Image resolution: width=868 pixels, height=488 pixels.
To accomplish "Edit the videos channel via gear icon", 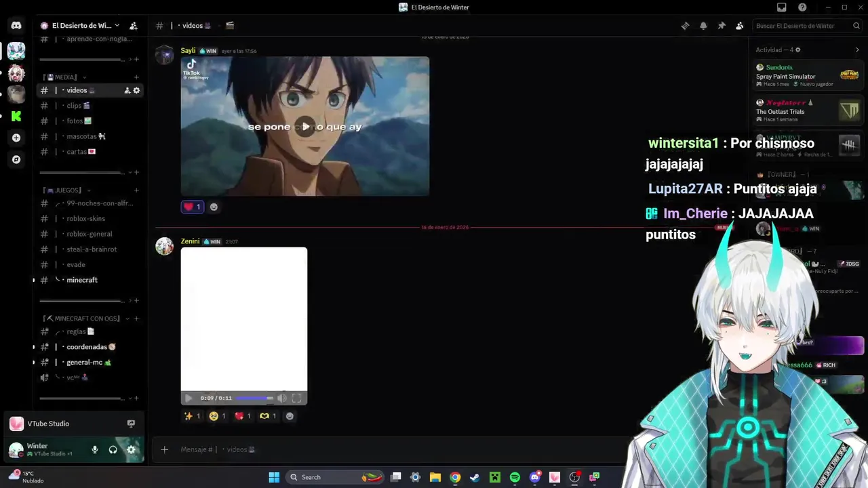I will point(136,90).
